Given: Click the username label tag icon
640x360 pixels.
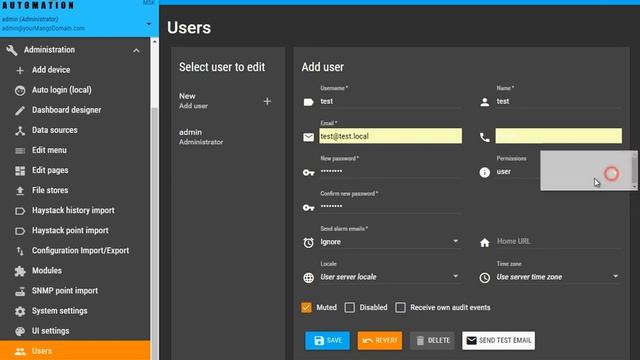Looking at the screenshot, I should 309,102.
